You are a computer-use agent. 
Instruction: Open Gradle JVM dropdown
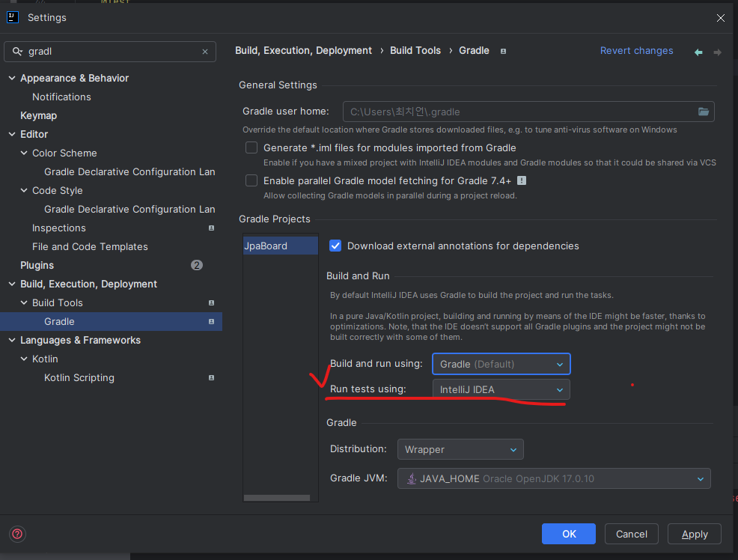(554, 478)
